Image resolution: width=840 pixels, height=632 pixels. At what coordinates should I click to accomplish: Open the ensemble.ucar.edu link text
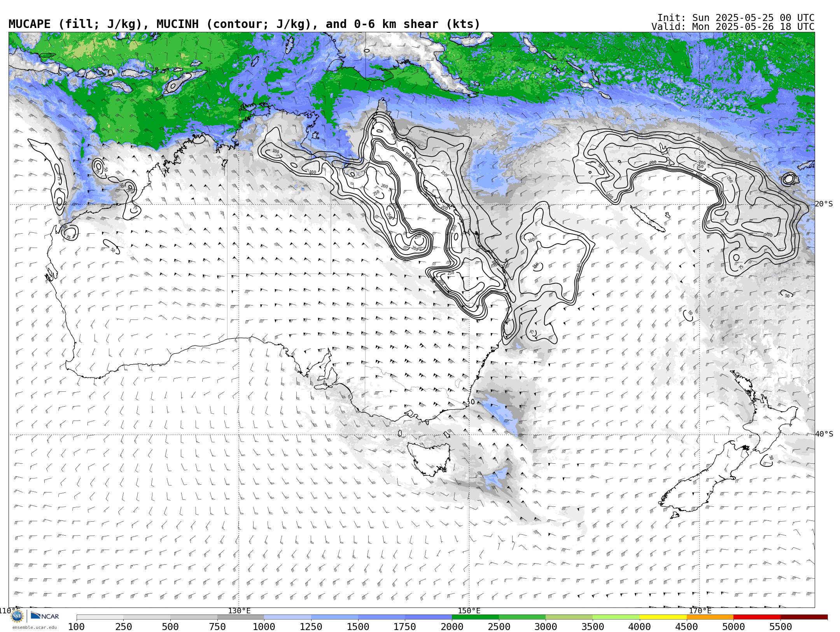coord(34,627)
